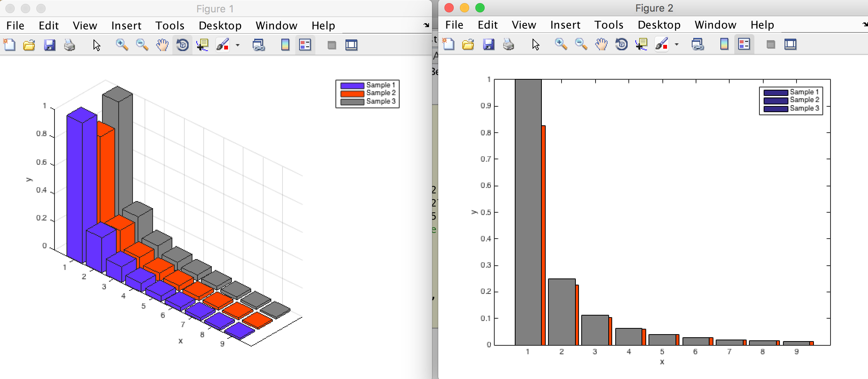The width and height of the screenshot is (868, 379).
Task: Click New Figure icon in Figure 1 toolbar
Action: coord(9,45)
